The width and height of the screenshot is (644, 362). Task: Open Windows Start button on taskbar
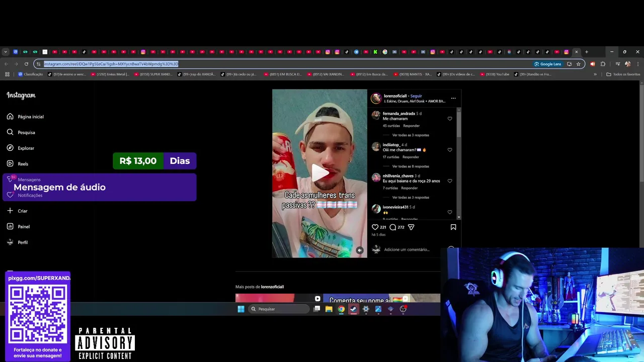[241, 309]
